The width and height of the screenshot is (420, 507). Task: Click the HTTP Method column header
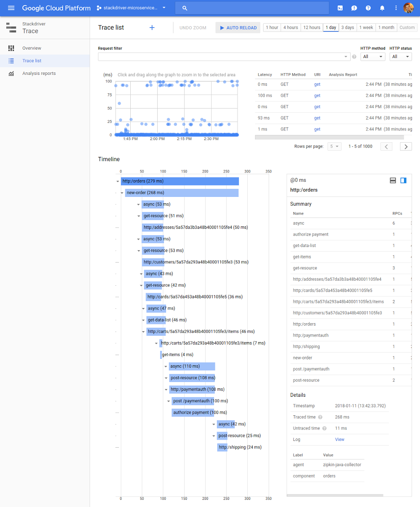[293, 75]
